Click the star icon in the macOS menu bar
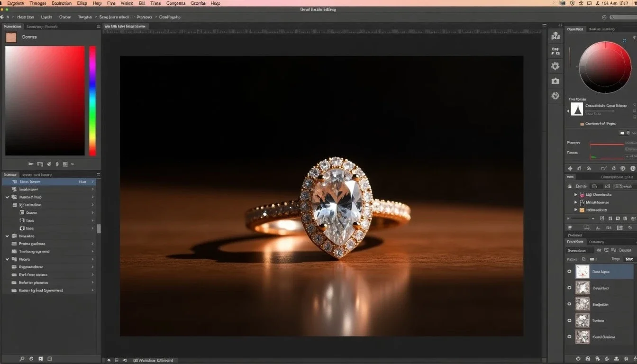This screenshot has height=364, width=637. [x=581, y=3]
